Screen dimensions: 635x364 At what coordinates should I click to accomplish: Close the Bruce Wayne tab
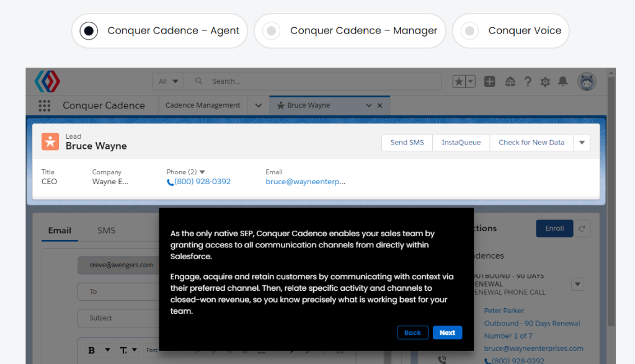(x=380, y=105)
